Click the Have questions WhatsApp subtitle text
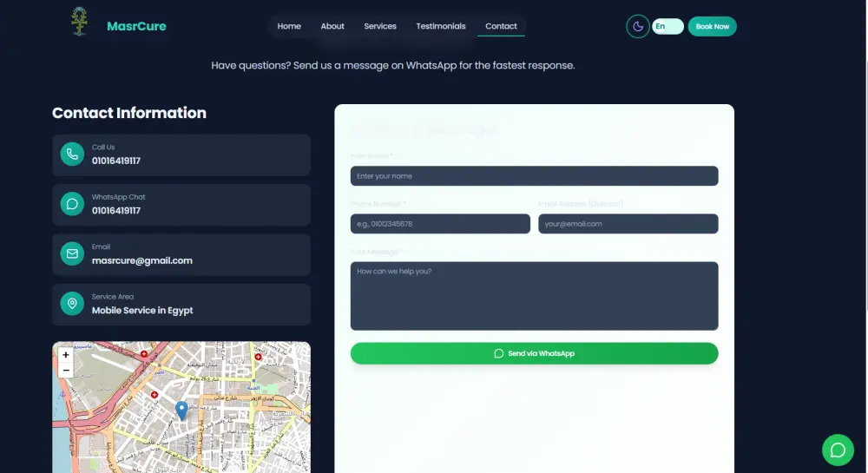This screenshot has width=868, height=473. [393, 65]
